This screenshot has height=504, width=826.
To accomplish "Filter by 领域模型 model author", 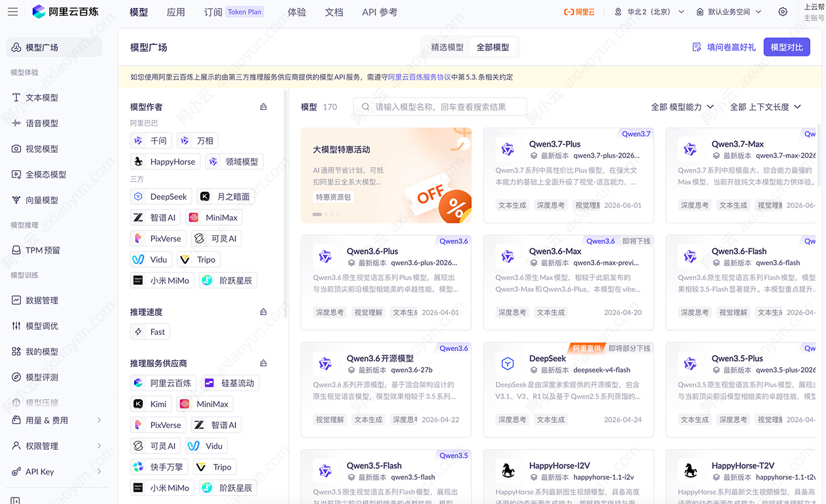I will [x=234, y=162].
